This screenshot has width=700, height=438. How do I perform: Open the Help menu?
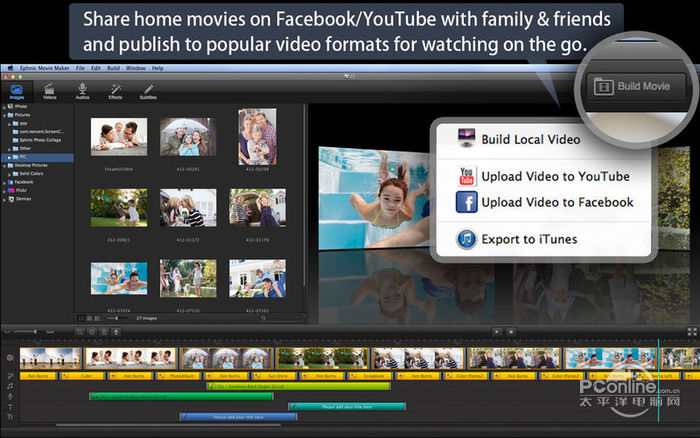(x=158, y=68)
